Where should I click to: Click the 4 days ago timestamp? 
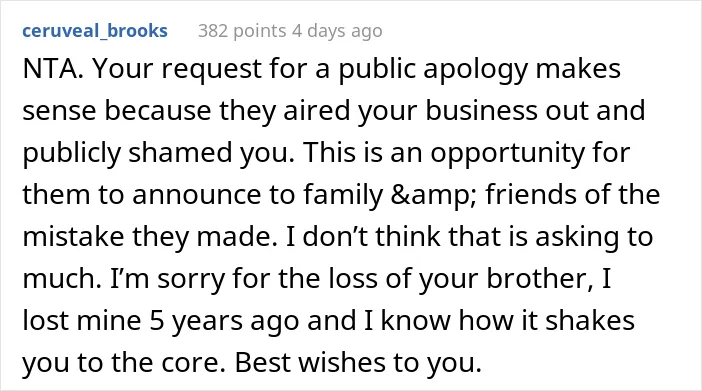click(x=337, y=31)
